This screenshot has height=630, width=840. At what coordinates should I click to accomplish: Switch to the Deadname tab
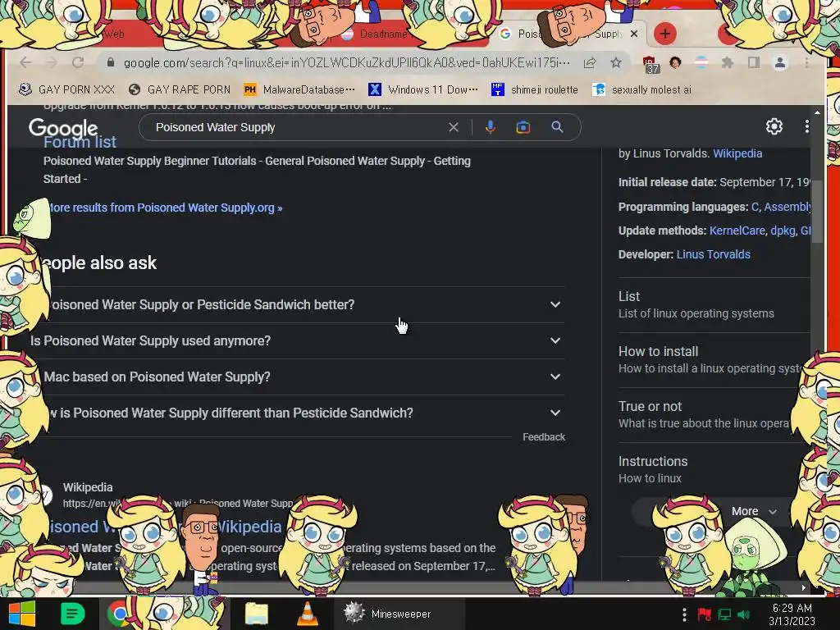(x=383, y=34)
